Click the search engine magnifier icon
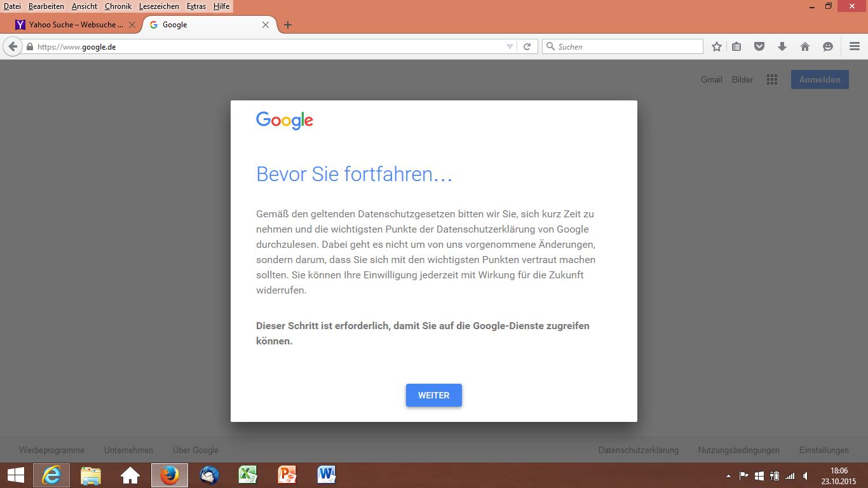The height and width of the screenshot is (488, 868). (x=550, y=46)
